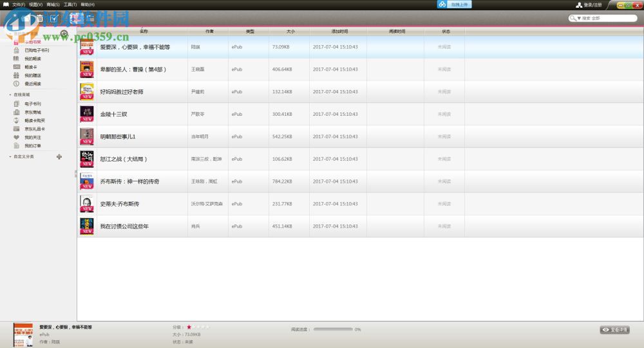Open 畅读卡 card icon
Viewport: 644px width, 348px height.
point(17,67)
